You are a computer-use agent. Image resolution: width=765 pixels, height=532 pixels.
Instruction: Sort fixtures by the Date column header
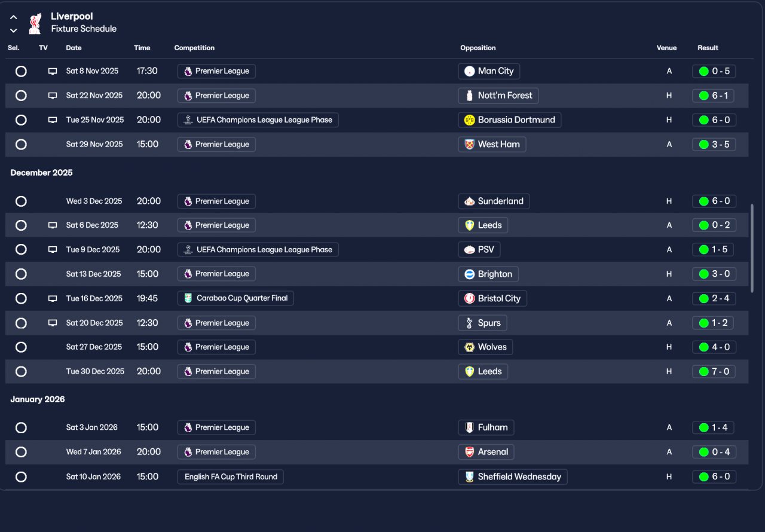[x=74, y=48]
